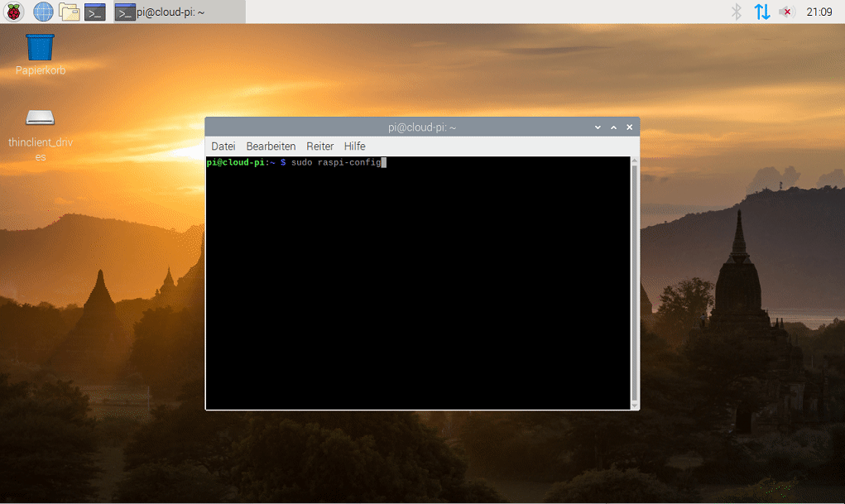The width and height of the screenshot is (845, 504).
Task: Close the terminal window
Action: coord(630,127)
